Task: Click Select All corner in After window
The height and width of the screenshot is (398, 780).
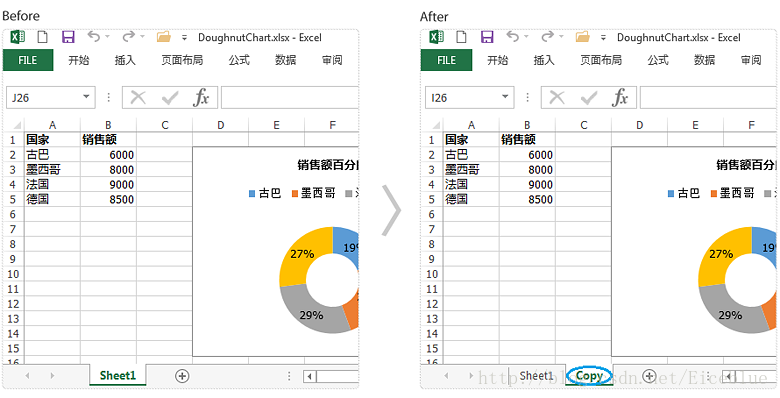Action: [435, 125]
